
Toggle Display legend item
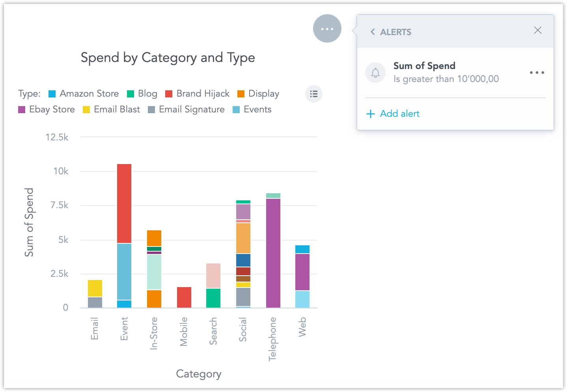click(x=258, y=93)
